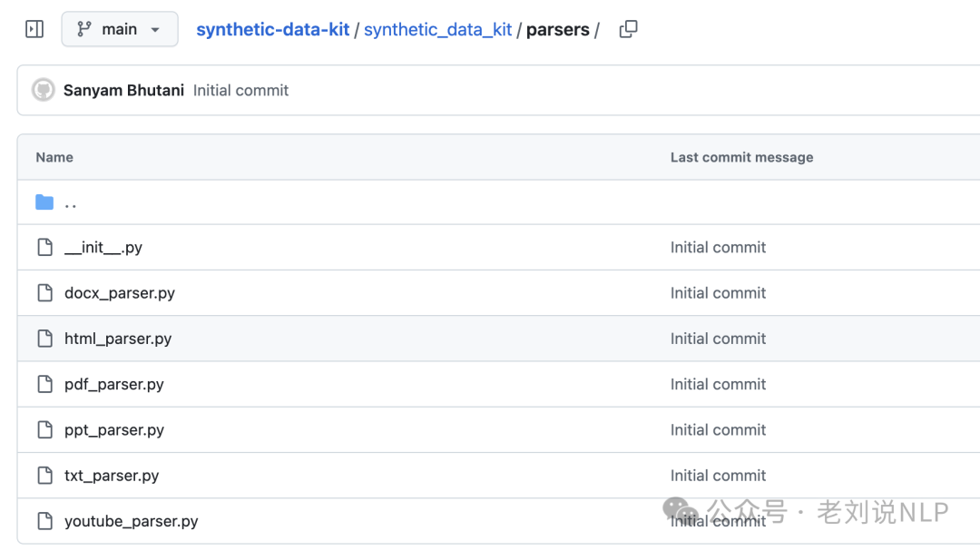Copy the path using the copy icon
The width and height of the screenshot is (980, 551).
628,29
